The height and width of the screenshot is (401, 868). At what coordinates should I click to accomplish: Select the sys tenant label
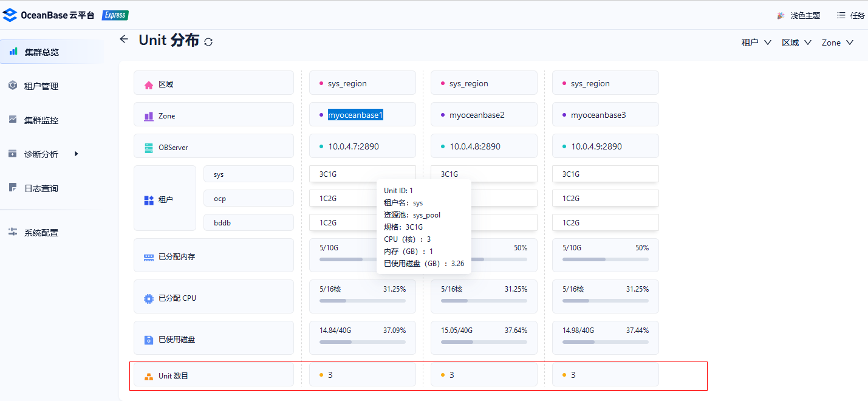pyautogui.click(x=248, y=174)
